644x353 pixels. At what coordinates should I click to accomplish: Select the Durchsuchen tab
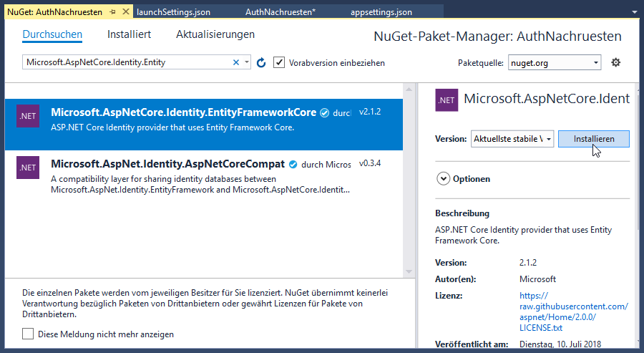click(52, 34)
